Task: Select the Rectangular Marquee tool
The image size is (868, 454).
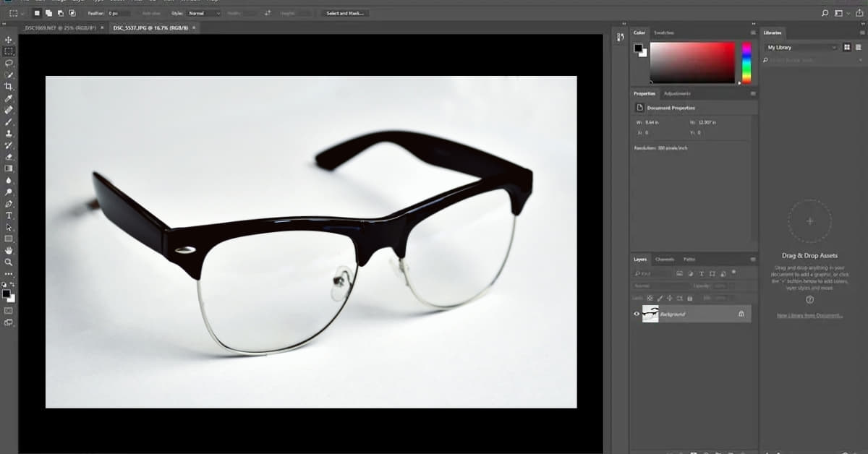Action: (x=9, y=51)
